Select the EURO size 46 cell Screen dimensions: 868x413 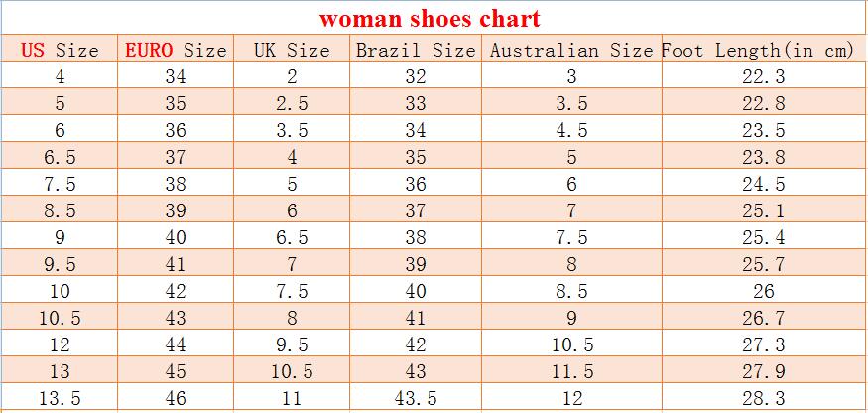tap(176, 399)
